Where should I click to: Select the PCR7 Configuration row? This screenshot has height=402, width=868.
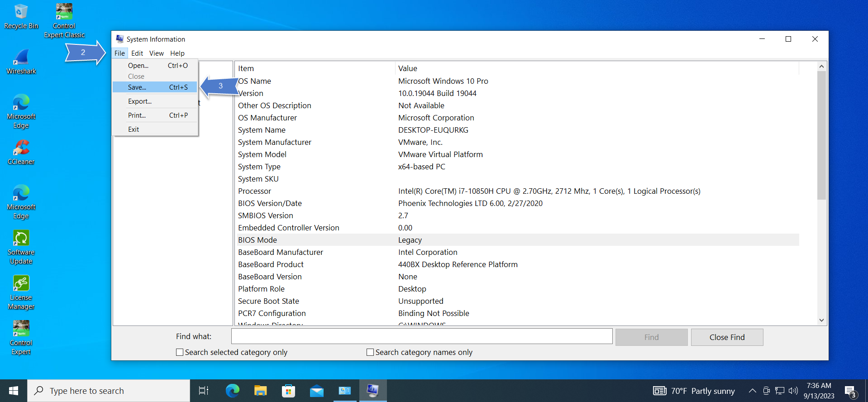coord(517,313)
